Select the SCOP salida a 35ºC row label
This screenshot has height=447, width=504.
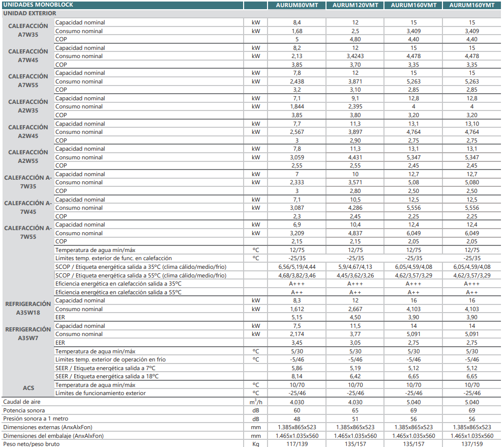[141, 267]
